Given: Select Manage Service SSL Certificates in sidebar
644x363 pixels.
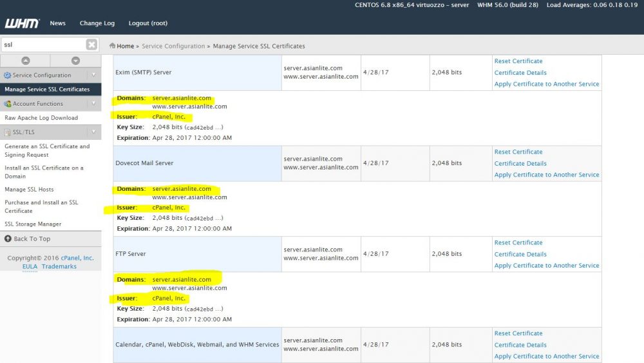Looking at the screenshot, I should tap(50, 89).
